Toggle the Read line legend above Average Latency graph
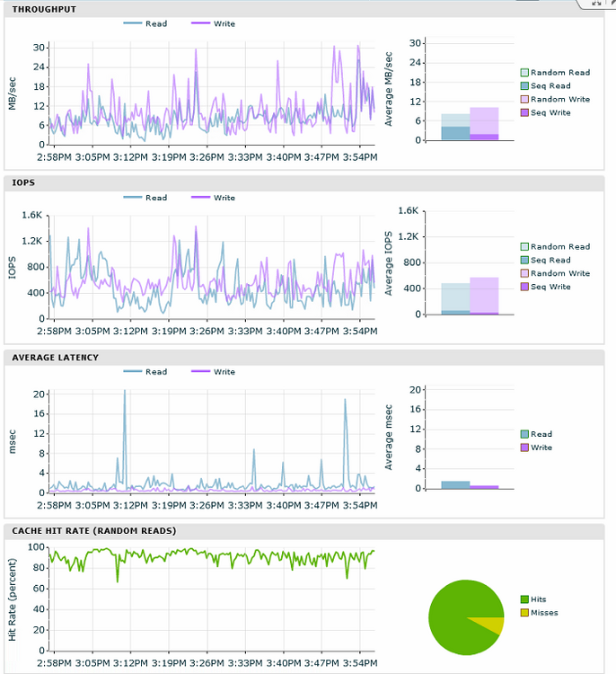The height and width of the screenshot is (674, 616). [x=145, y=372]
